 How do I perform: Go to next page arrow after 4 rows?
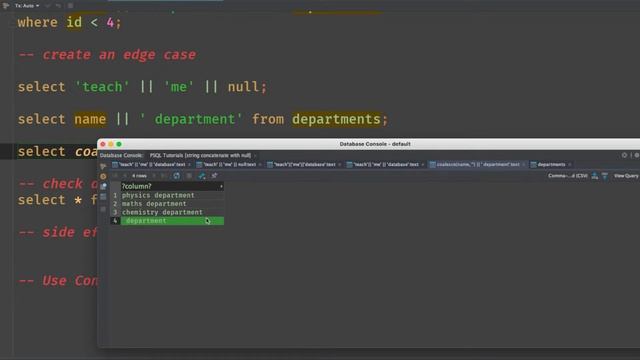154,176
